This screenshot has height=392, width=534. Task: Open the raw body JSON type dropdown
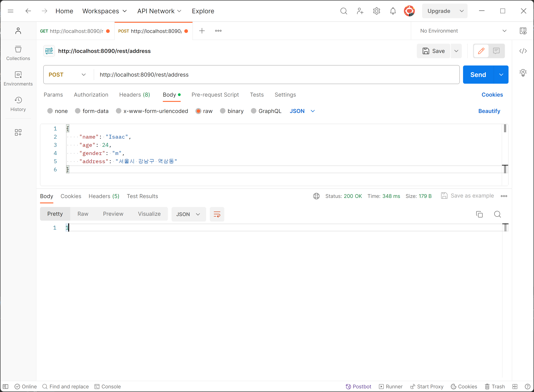[302, 111]
